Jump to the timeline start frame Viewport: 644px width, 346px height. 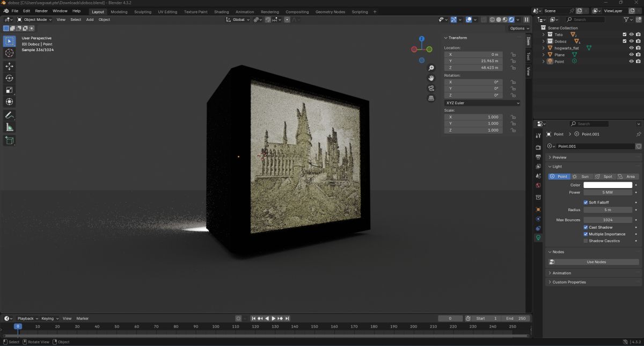[x=254, y=319]
